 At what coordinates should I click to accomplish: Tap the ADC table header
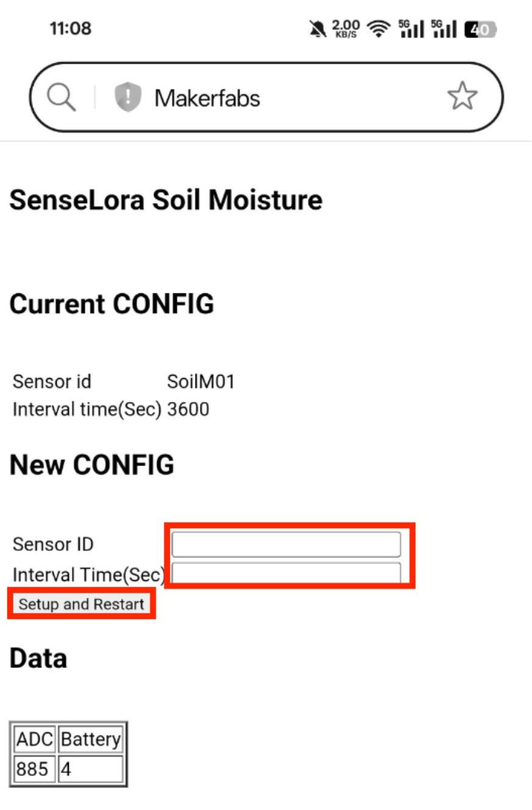click(x=34, y=739)
